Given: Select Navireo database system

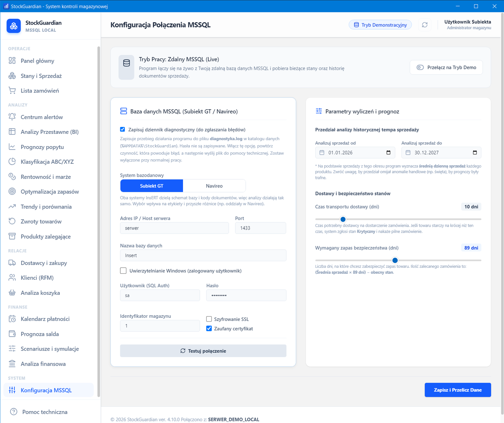Looking at the screenshot, I should click(x=214, y=186).
